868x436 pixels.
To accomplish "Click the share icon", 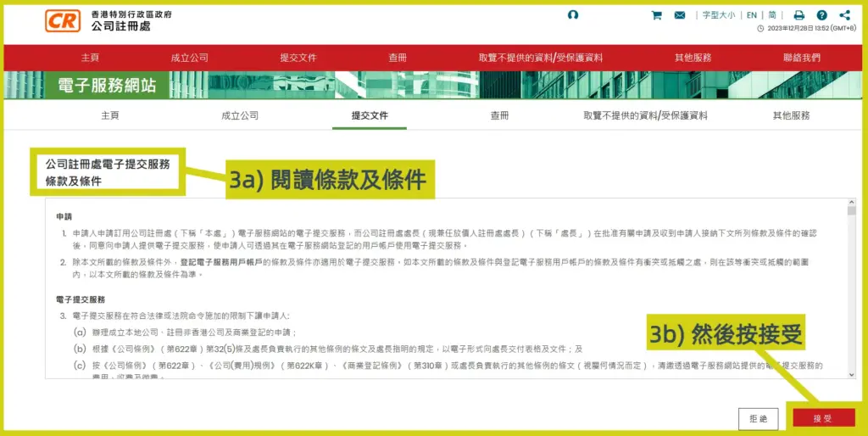I will (x=844, y=15).
